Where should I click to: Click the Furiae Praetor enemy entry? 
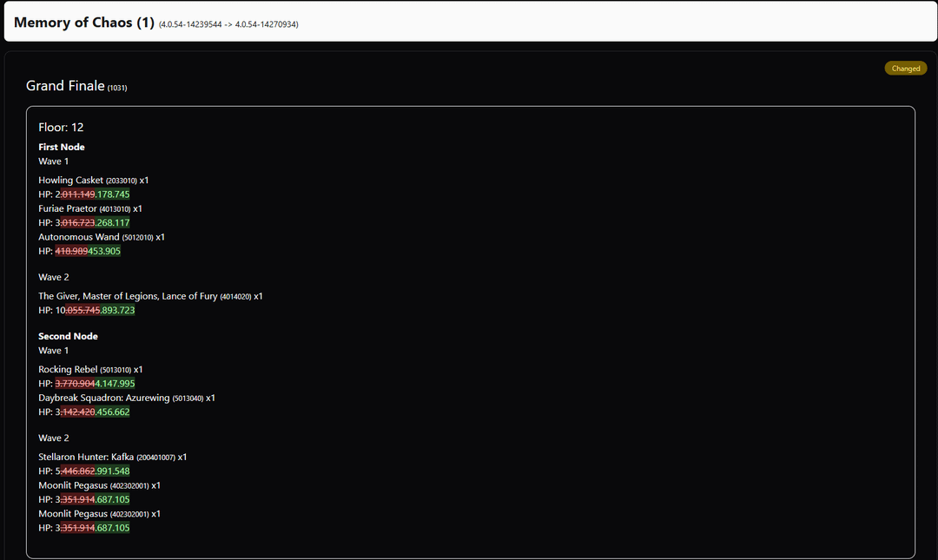pos(90,208)
